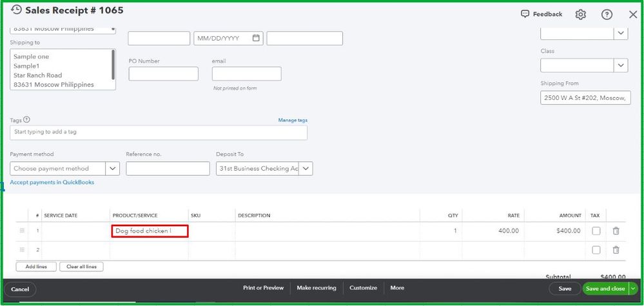
Task: Click the Description cell of line 1
Action: pos(327,231)
